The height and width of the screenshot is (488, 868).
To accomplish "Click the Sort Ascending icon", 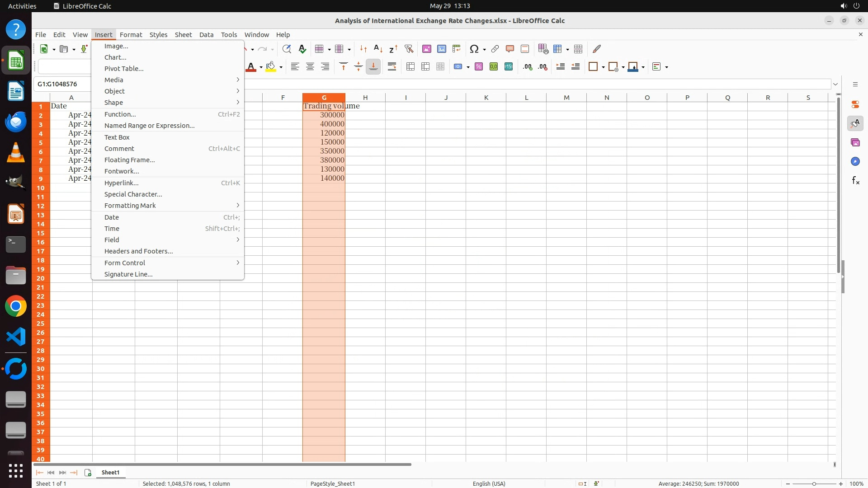I will coord(378,49).
